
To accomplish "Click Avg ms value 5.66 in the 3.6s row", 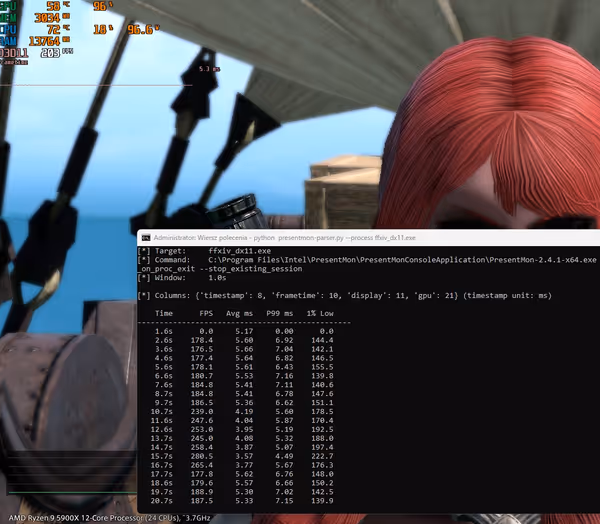I will coord(244,349).
